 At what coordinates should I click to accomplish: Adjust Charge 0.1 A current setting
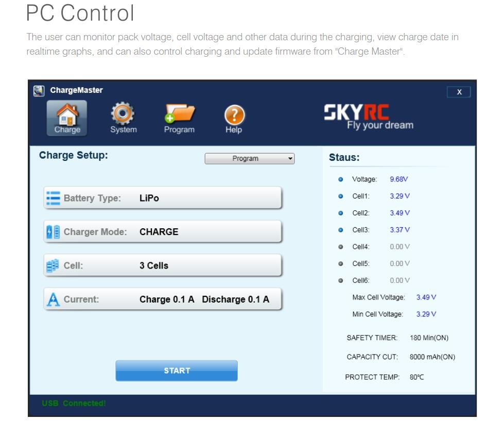coord(167,299)
